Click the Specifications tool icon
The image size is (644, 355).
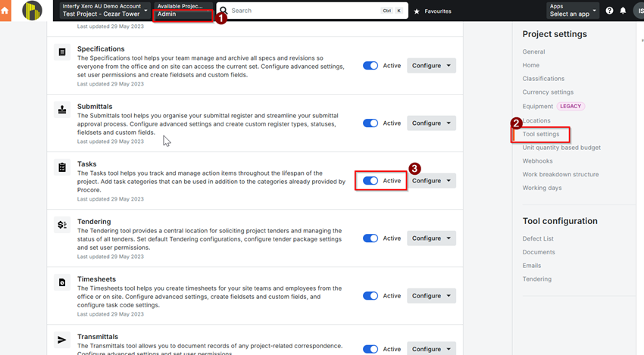click(62, 52)
